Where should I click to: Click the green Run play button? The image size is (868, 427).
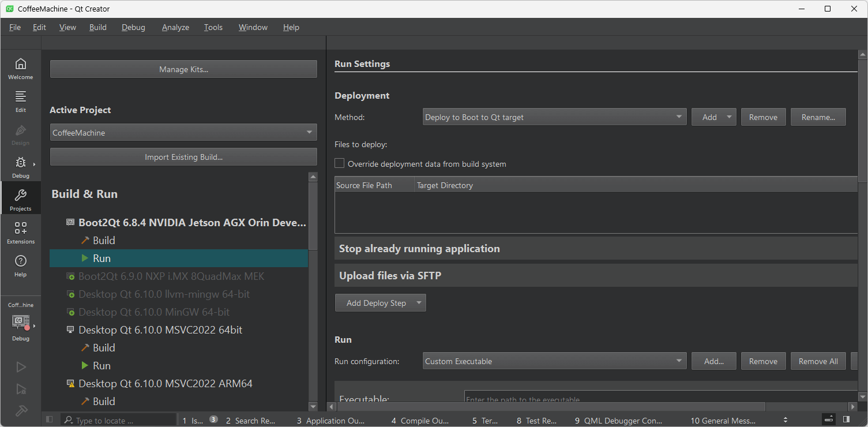click(x=21, y=367)
